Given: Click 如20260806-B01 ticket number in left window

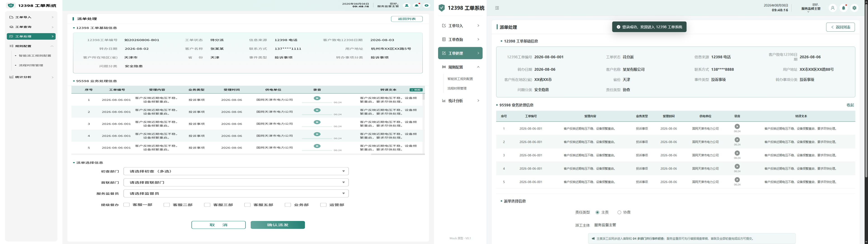Looking at the screenshot, I should click(142, 40).
